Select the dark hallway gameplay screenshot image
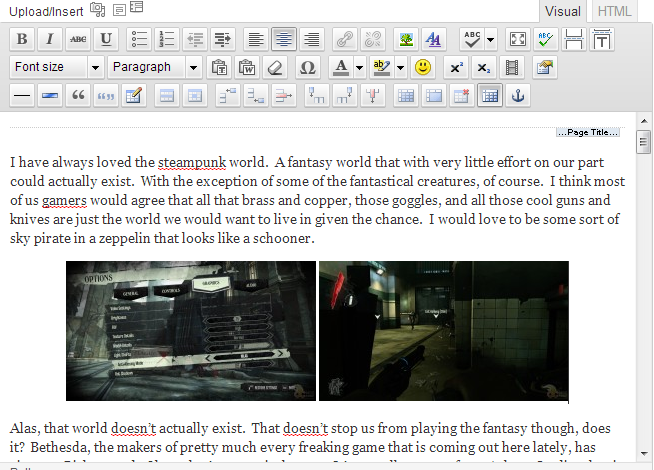Viewport: 654px width, 470px height. point(444,331)
